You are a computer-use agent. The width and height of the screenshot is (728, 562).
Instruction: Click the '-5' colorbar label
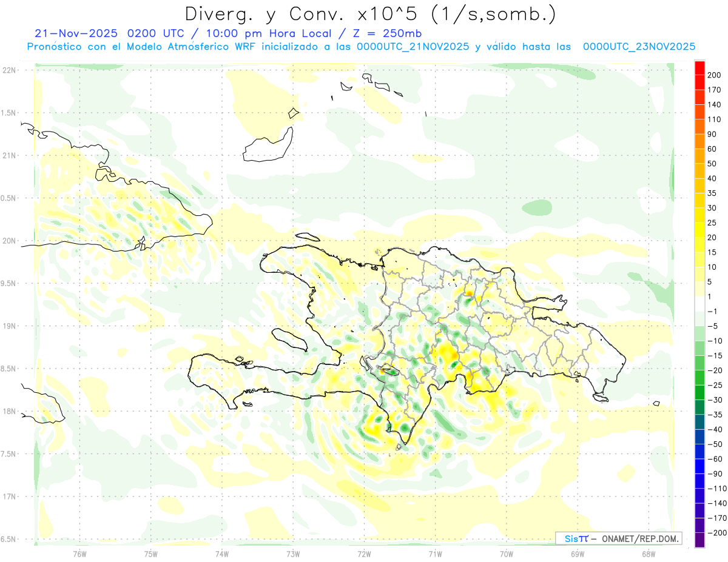pyautogui.click(x=713, y=326)
